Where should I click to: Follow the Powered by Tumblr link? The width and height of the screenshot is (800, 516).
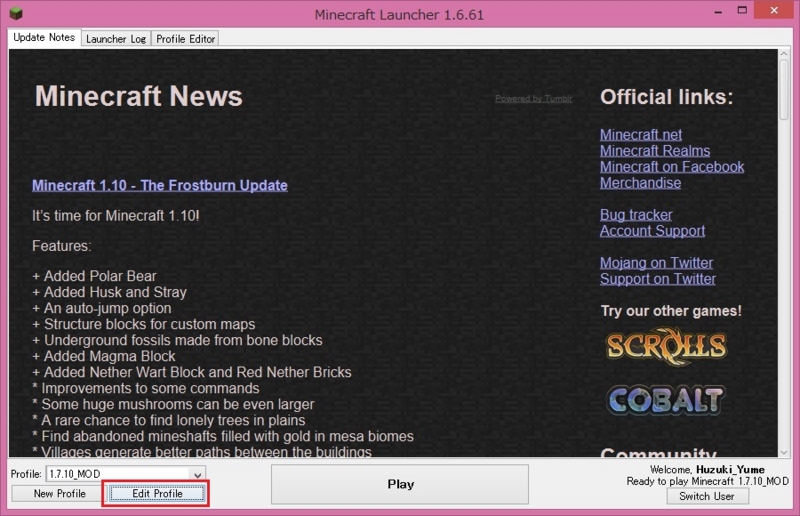point(534,99)
